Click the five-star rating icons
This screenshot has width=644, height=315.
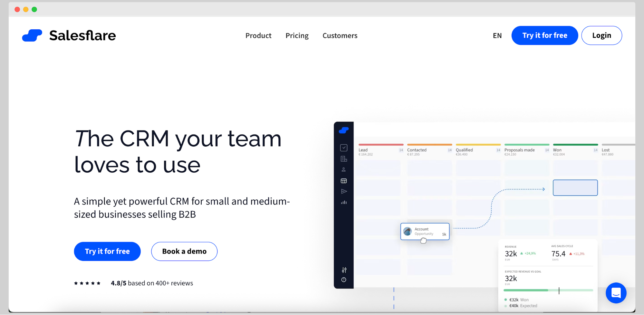[87, 283]
